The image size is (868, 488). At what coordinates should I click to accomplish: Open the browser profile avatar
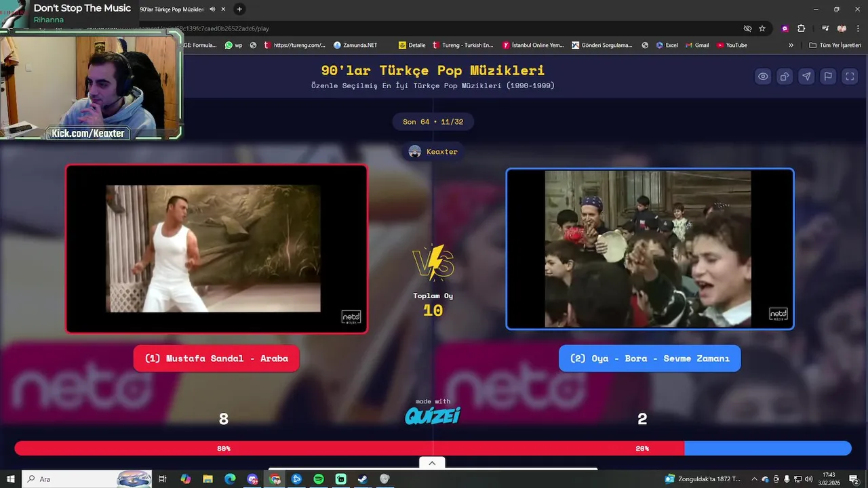842,28
